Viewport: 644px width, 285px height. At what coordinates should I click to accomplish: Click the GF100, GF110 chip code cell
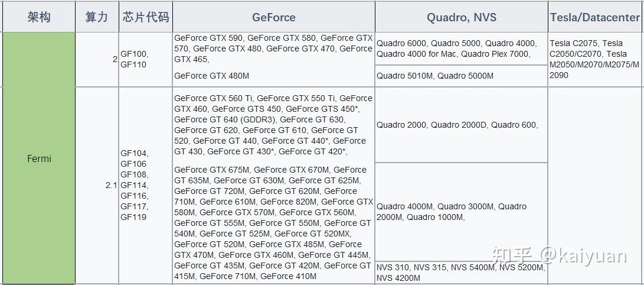coord(135,59)
